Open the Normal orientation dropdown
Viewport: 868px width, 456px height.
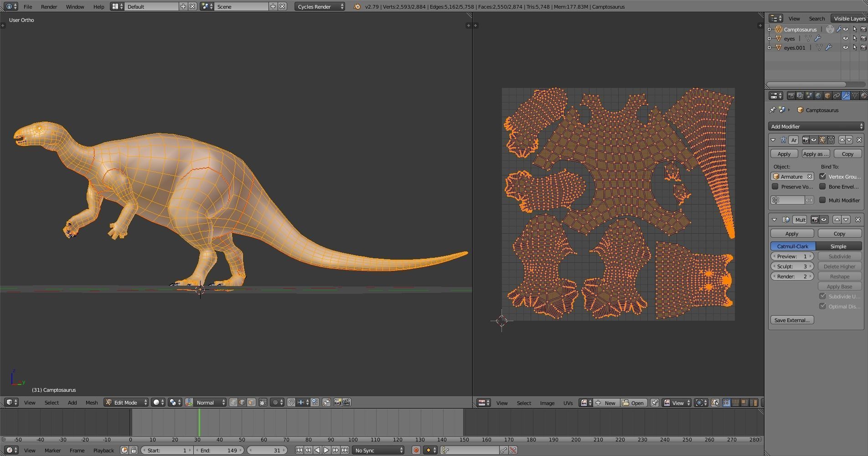pyautogui.click(x=210, y=402)
